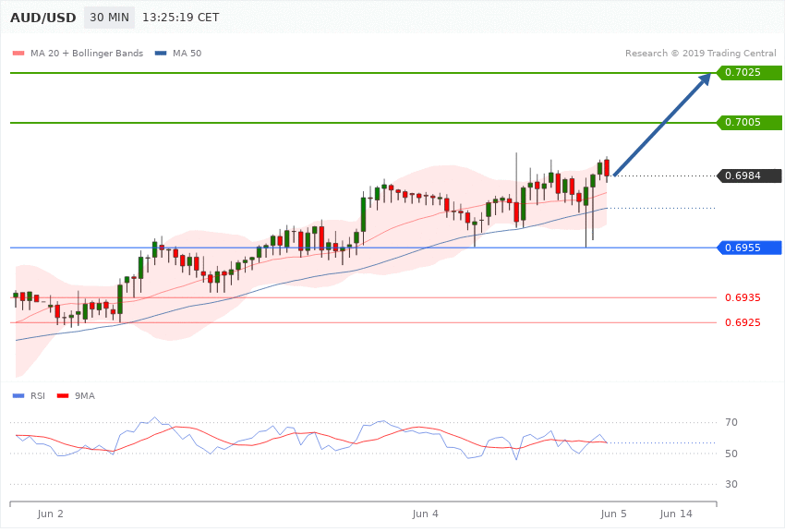Click the MA 50 legend label

187,53
